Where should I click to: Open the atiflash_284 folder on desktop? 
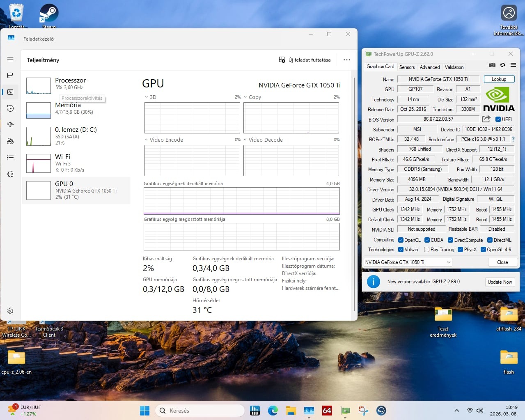click(509, 319)
